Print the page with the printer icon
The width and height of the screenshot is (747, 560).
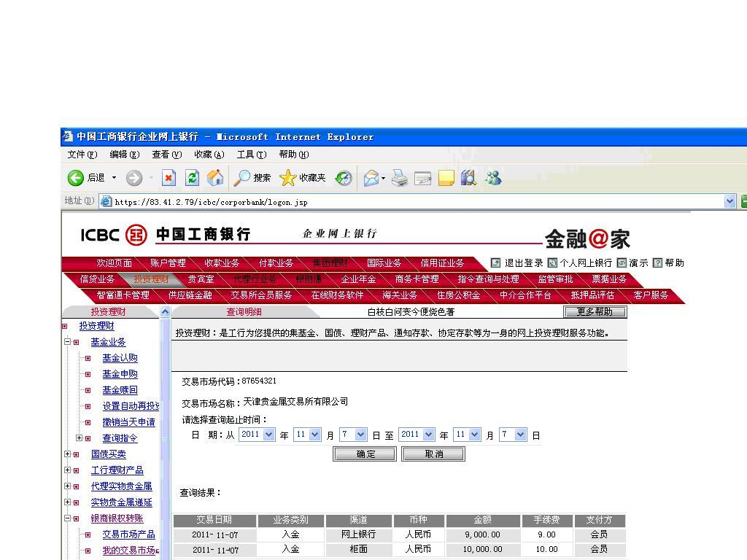(400, 178)
